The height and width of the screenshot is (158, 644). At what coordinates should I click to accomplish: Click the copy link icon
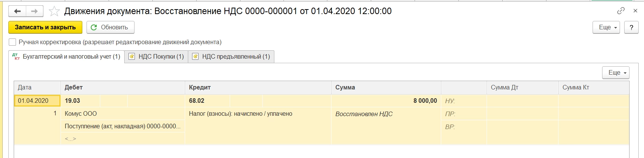[621, 11]
